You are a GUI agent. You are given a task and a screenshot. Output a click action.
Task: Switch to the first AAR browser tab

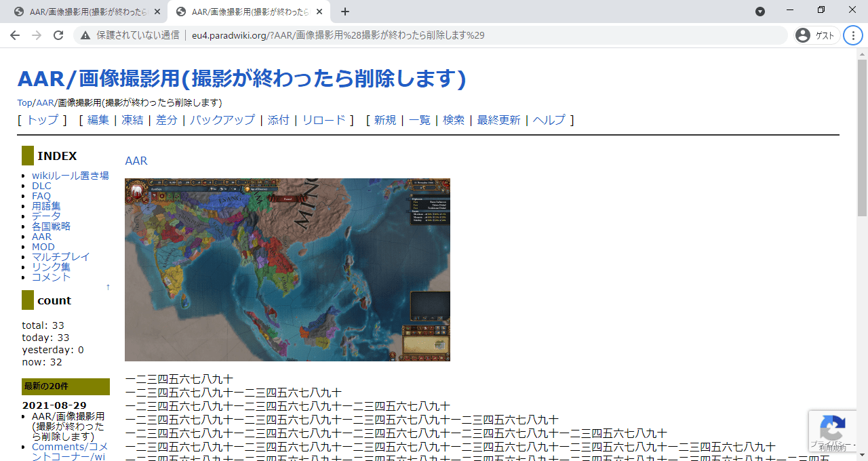(x=85, y=12)
